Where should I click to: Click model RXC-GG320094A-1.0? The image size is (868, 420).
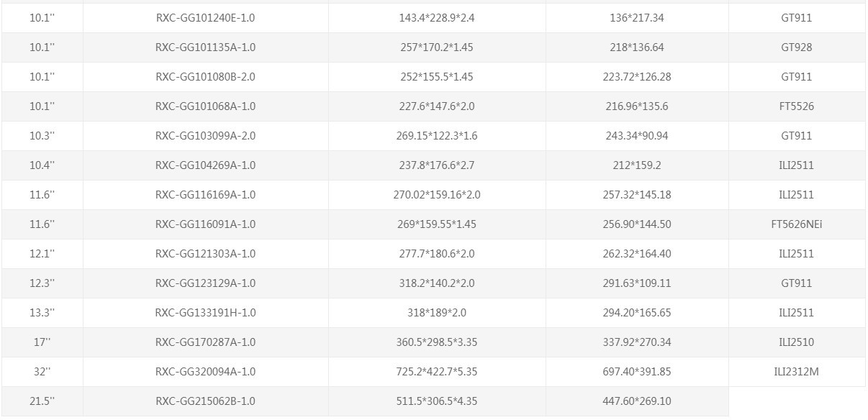click(x=205, y=372)
